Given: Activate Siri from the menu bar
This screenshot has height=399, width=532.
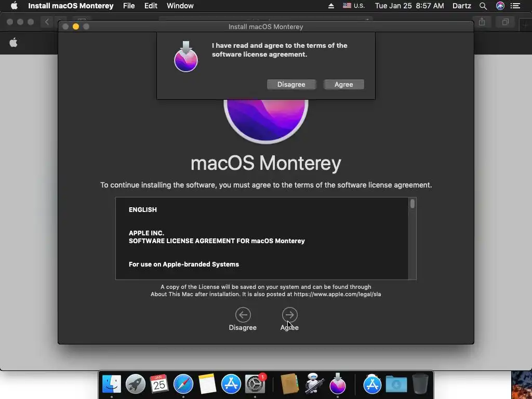Looking at the screenshot, I should (x=500, y=6).
